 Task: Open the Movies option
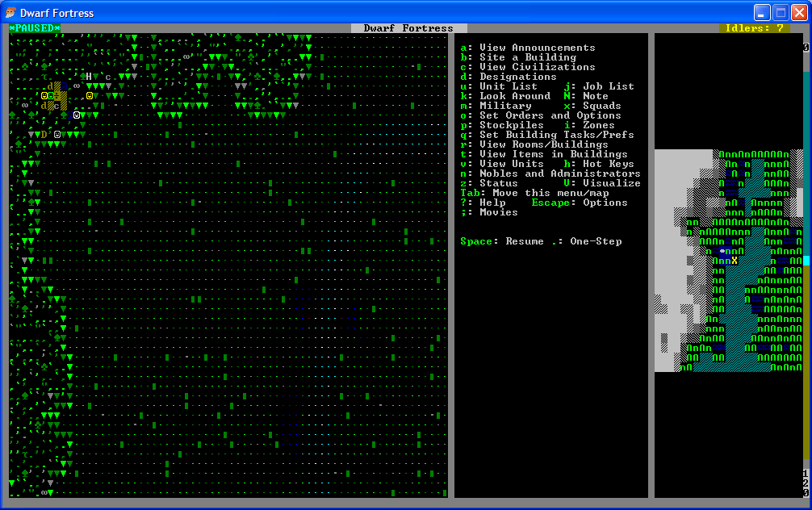tap(489, 212)
